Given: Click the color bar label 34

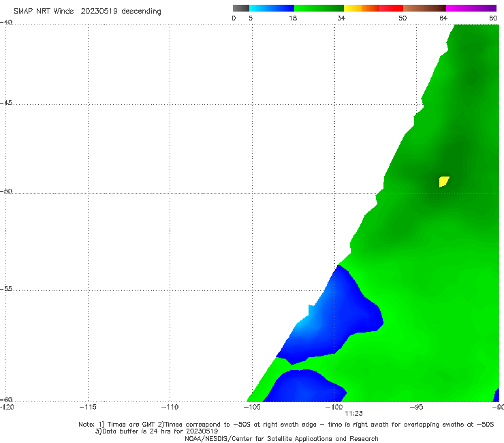Looking at the screenshot, I should coord(341,18).
